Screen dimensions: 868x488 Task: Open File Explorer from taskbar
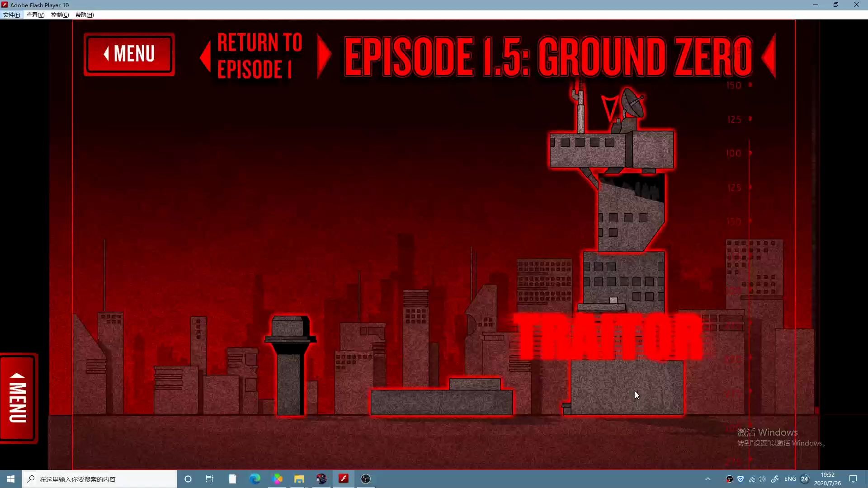[299, 479]
